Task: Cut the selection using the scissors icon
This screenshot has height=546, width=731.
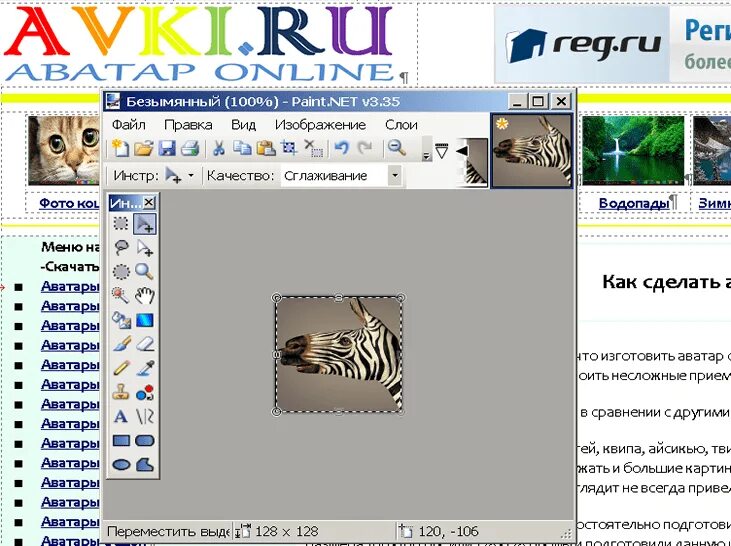Action: (219, 149)
